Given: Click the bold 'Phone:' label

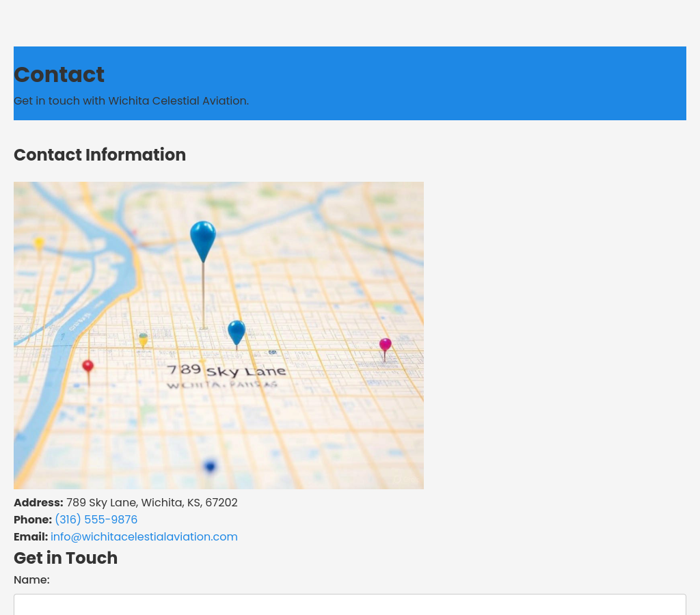Looking at the screenshot, I should 33,520.
